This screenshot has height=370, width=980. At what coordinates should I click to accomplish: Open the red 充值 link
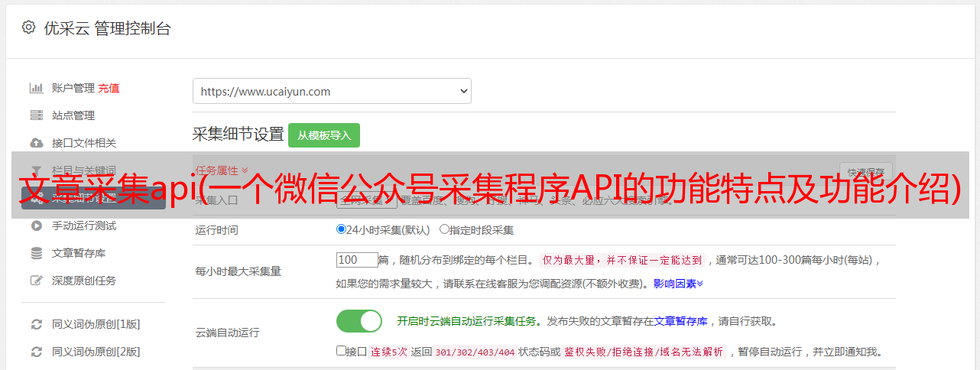click(109, 88)
